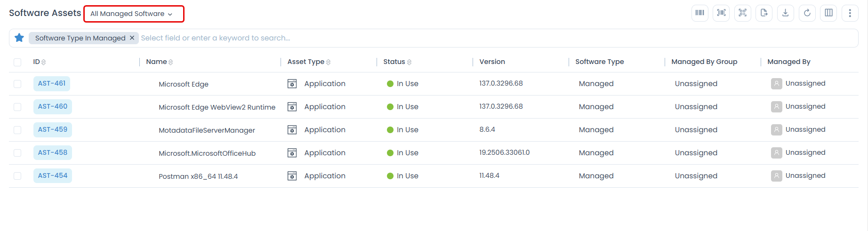This screenshot has height=231, width=868.
Task: Click Microsoft.MicrosoftOfficeHub name cell
Action: click(207, 153)
